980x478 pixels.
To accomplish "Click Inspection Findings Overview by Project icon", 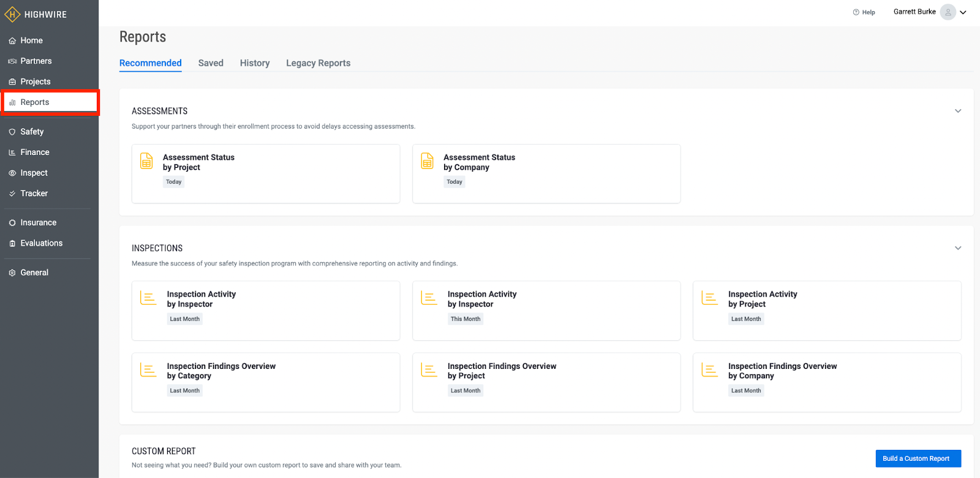I will [x=429, y=370].
